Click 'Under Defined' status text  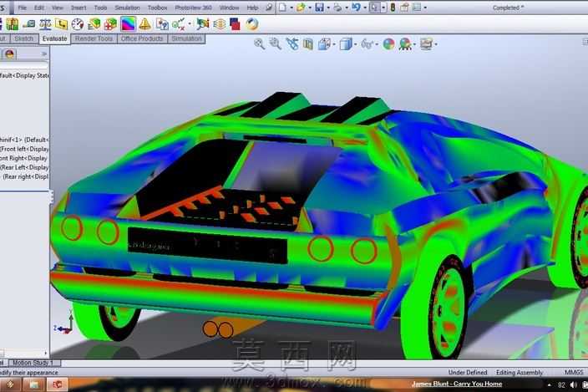(467, 372)
